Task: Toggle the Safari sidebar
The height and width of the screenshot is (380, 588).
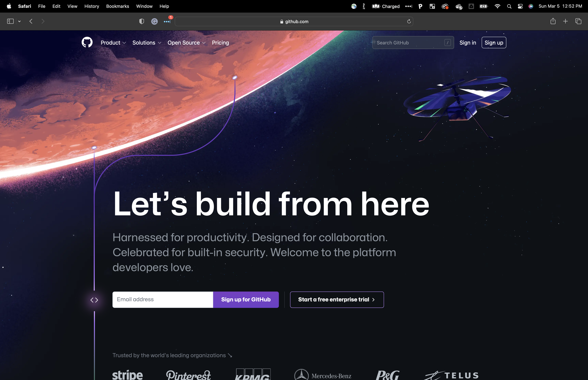Action: point(10,21)
